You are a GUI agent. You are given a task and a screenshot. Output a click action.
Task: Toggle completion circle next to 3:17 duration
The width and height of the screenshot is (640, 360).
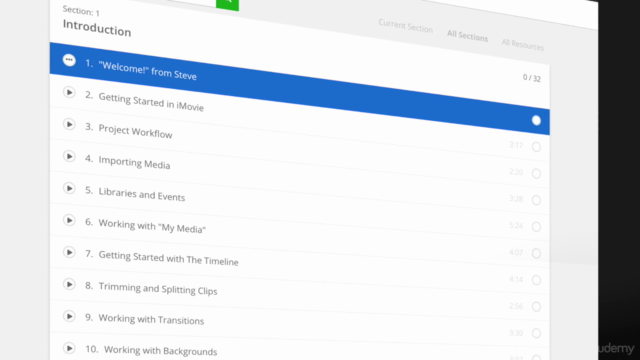(x=536, y=147)
